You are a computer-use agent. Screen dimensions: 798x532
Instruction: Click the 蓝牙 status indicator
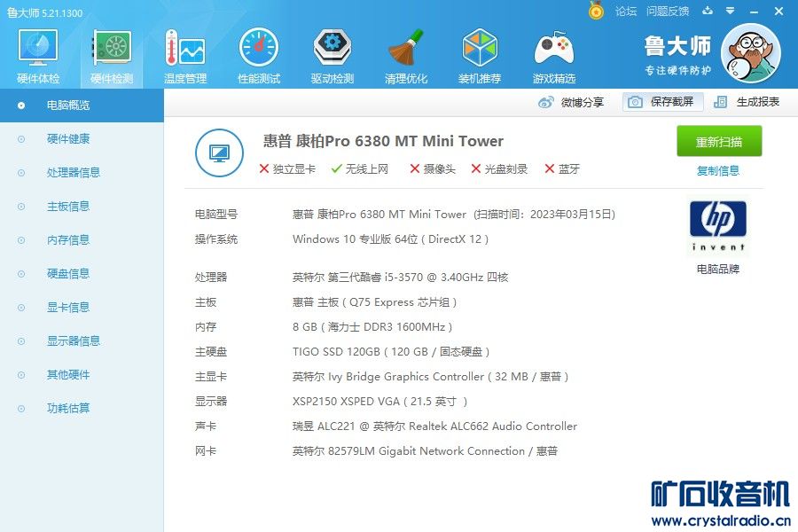coord(562,169)
